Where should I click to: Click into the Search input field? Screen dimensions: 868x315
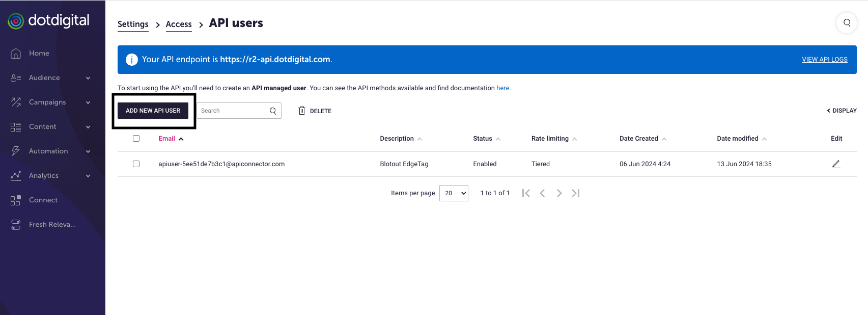click(x=233, y=111)
